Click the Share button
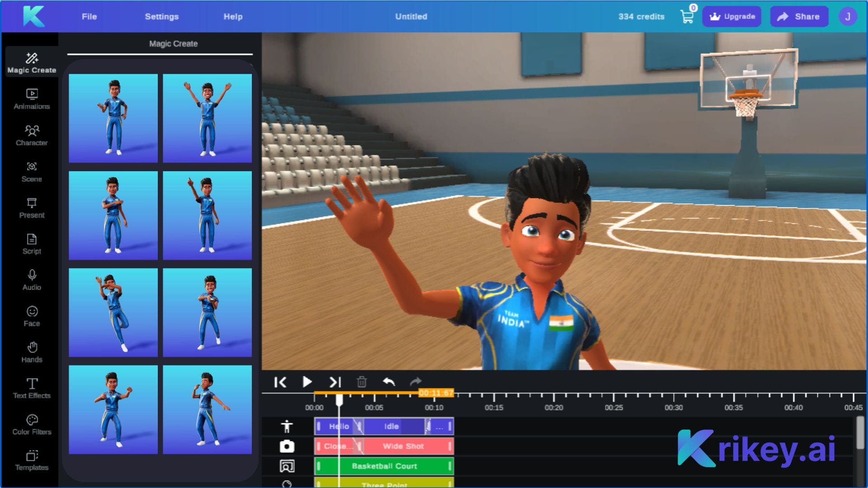The width and height of the screenshot is (868, 488). pyautogui.click(x=798, y=16)
